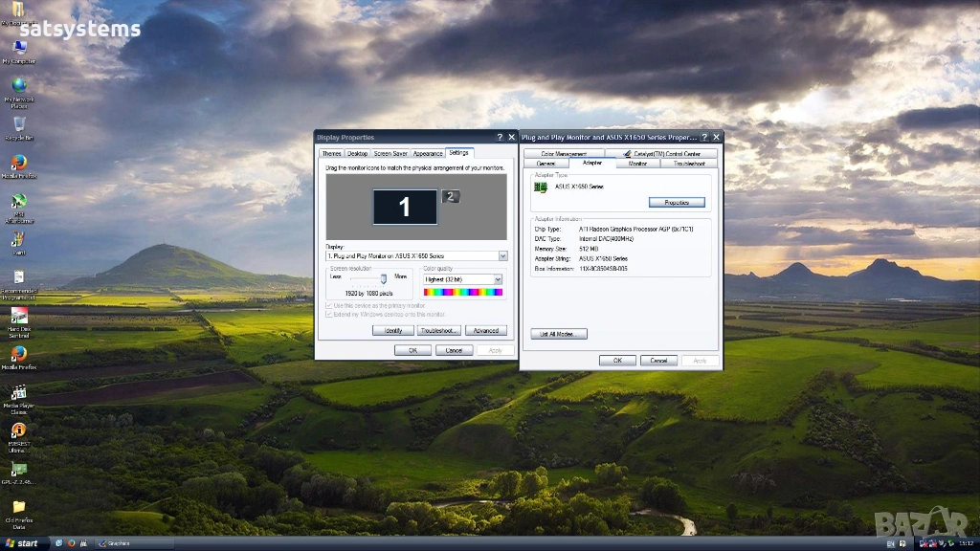Expand the Display monitor dropdown
This screenshot has width=980, height=551.
click(x=502, y=256)
